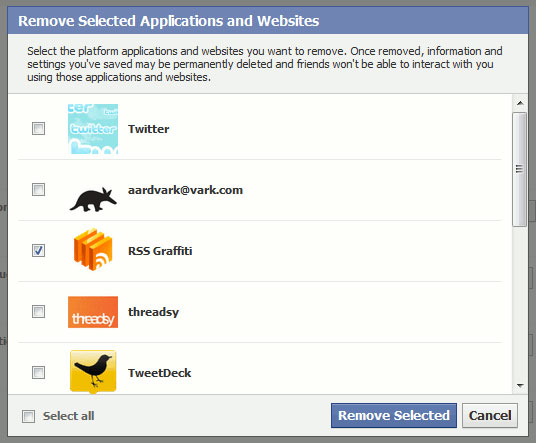Click the scrollbar up arrow
536x443 pixels.
pos(520,103)
